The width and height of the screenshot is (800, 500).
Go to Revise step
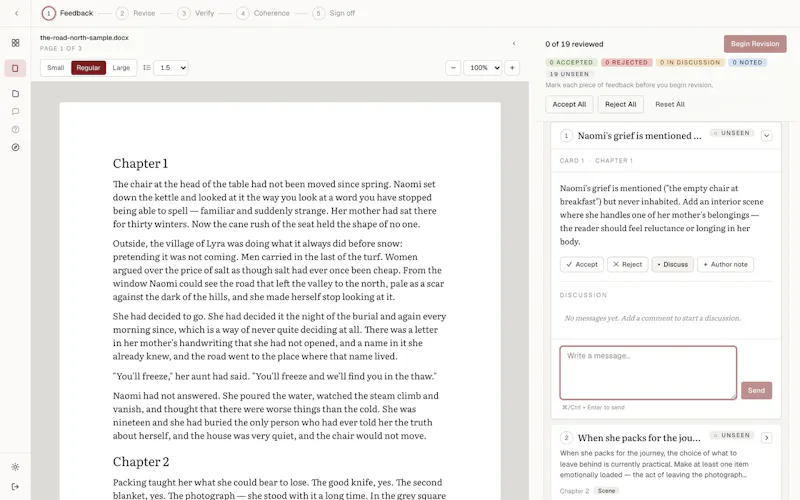(136, 13)
